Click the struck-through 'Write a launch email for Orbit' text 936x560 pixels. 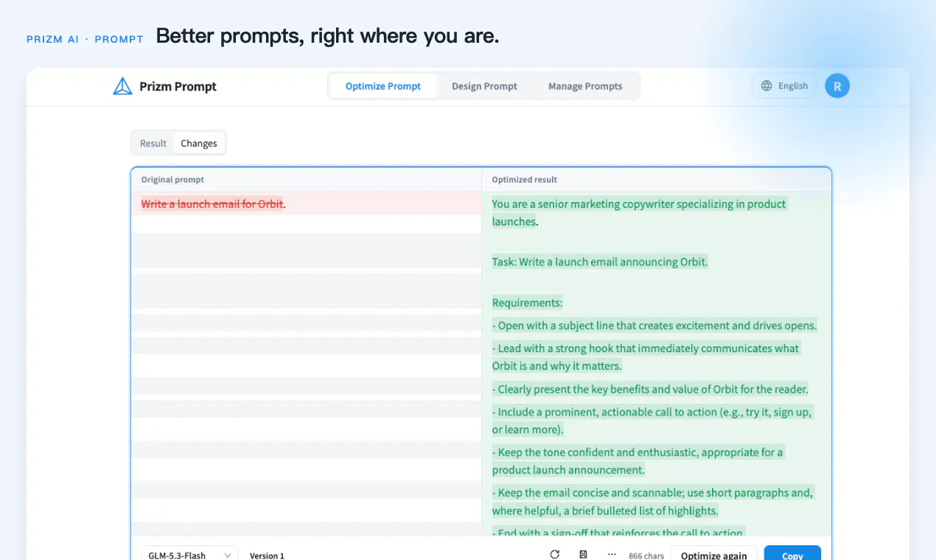click(x=212, y=204)
